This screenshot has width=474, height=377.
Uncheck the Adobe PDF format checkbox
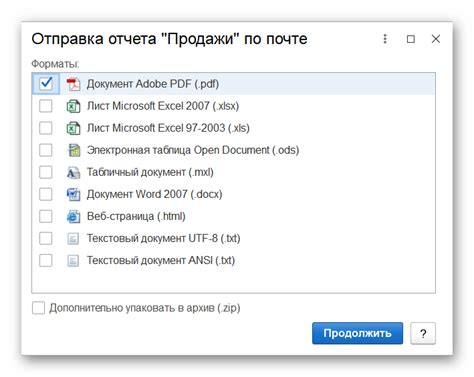point(46,84)
